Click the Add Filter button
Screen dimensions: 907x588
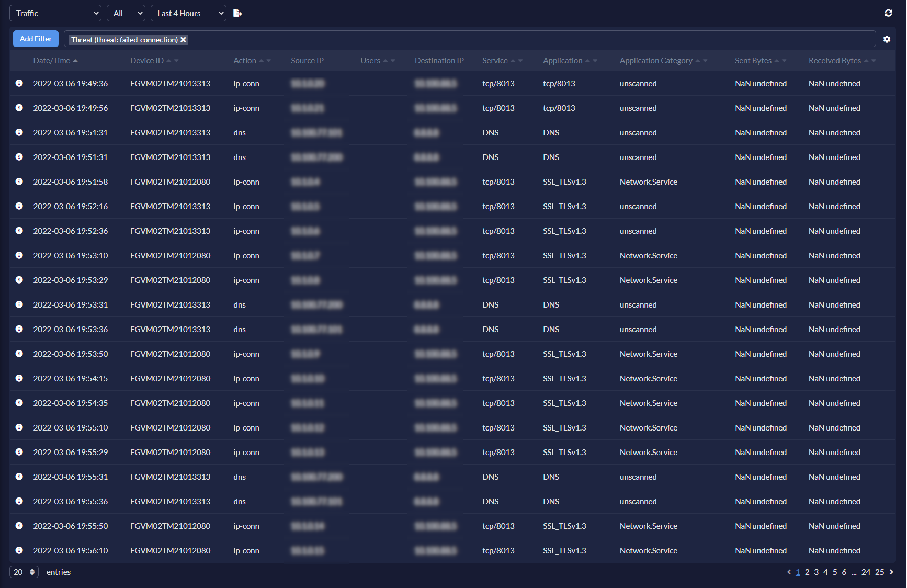coord(35,39)
